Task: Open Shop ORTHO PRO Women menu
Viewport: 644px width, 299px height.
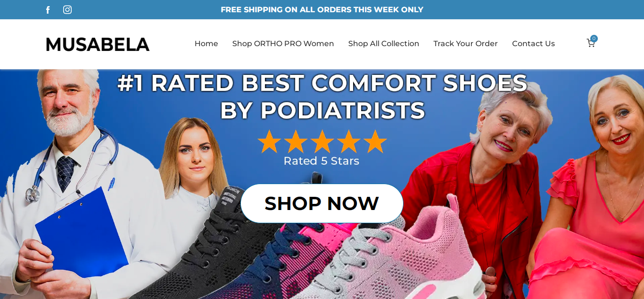Action: [x=283, y=44]
